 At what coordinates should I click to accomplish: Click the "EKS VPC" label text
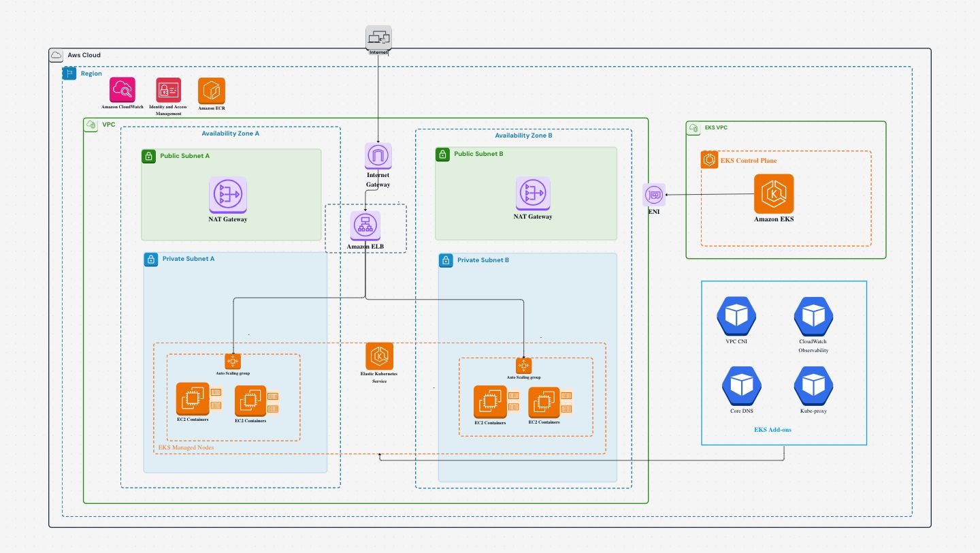coord(717,127)
